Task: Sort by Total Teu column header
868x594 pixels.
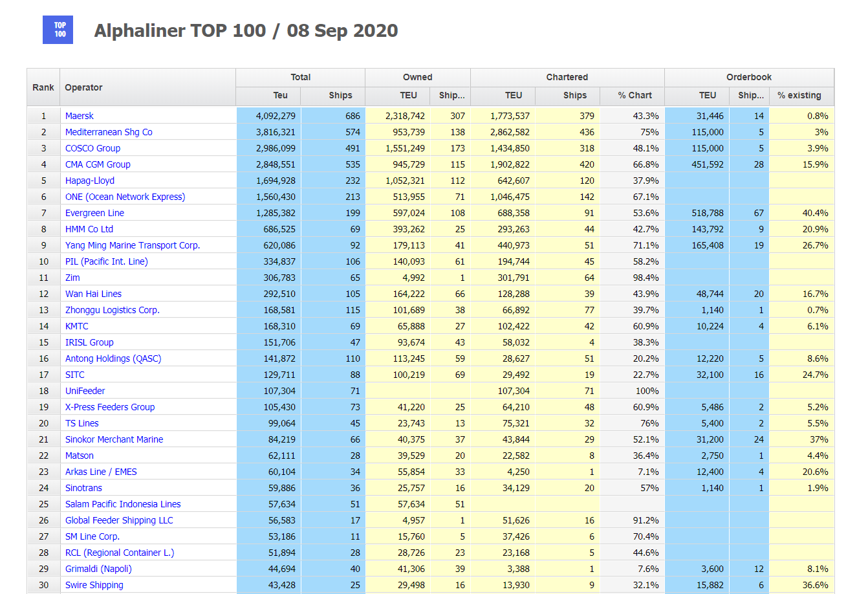Action: click(x=268, y=96)
